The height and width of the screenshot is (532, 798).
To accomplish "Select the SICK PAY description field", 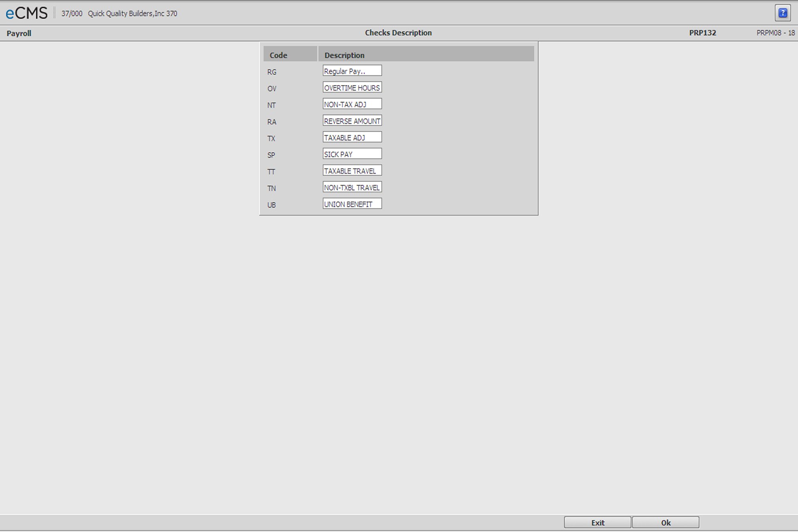I will point(352,153).
